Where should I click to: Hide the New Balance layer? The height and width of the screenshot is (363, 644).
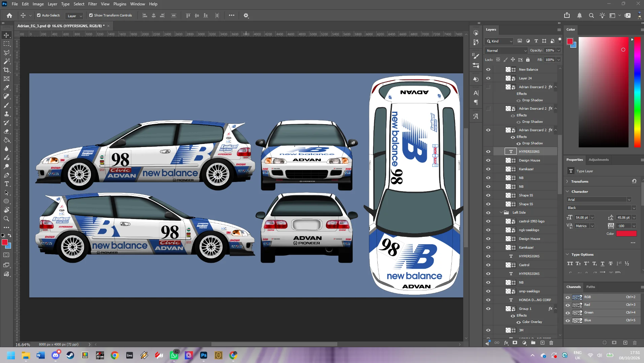coord(488,69)
